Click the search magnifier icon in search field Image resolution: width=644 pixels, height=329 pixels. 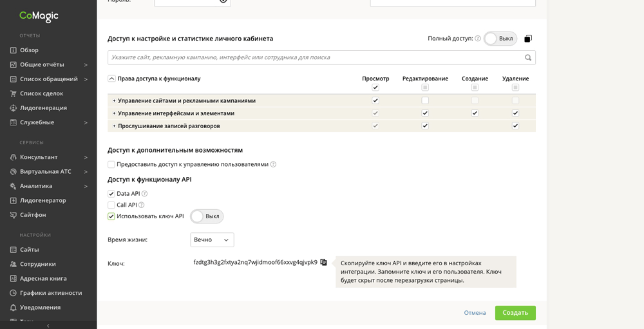[528, 58]
